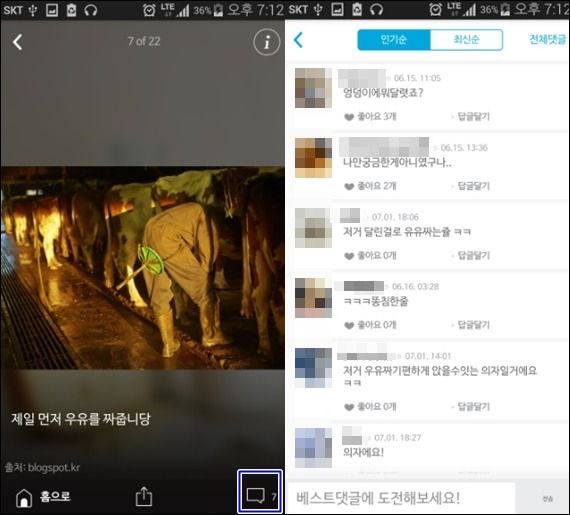Open the 전체댓글 link
Image resolution: width=570 pixels, height=515 pixels.
tap(547, 39)
